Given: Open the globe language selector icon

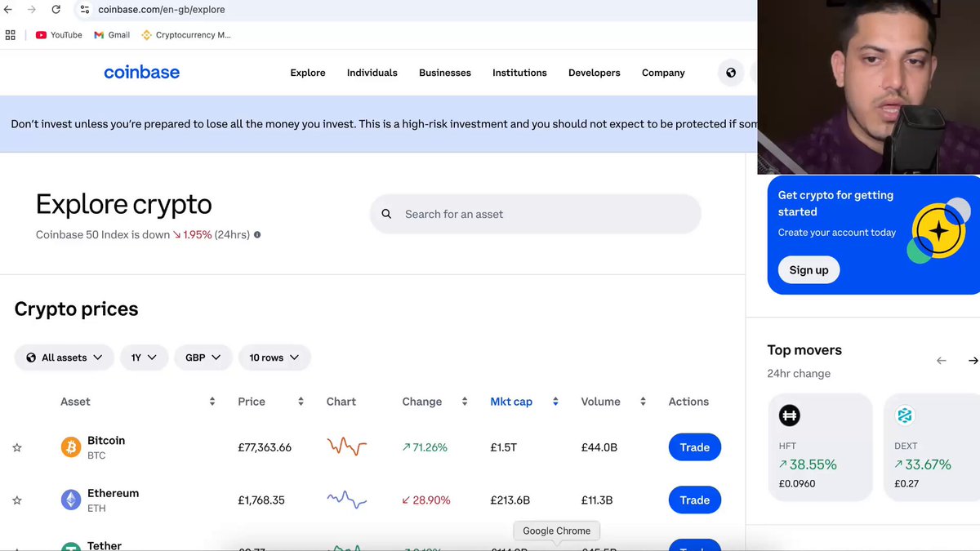Looking at the screenshot, I should [x=731, y=73].
